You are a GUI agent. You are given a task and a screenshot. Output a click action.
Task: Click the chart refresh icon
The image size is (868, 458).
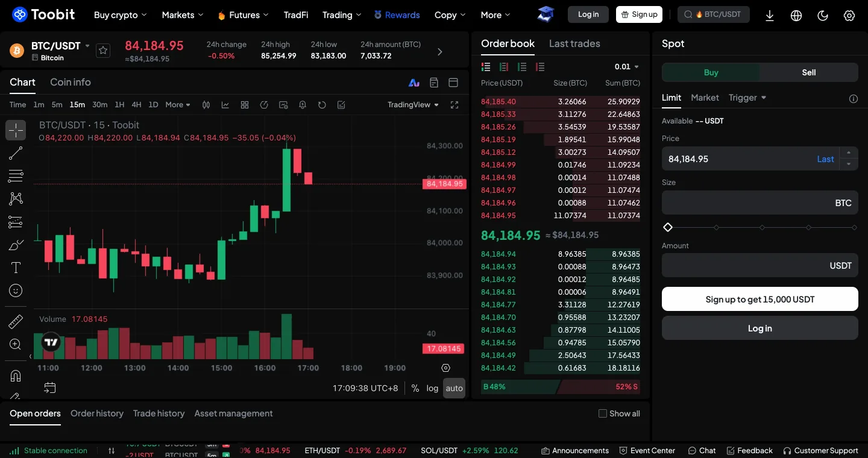pos(322,105)
